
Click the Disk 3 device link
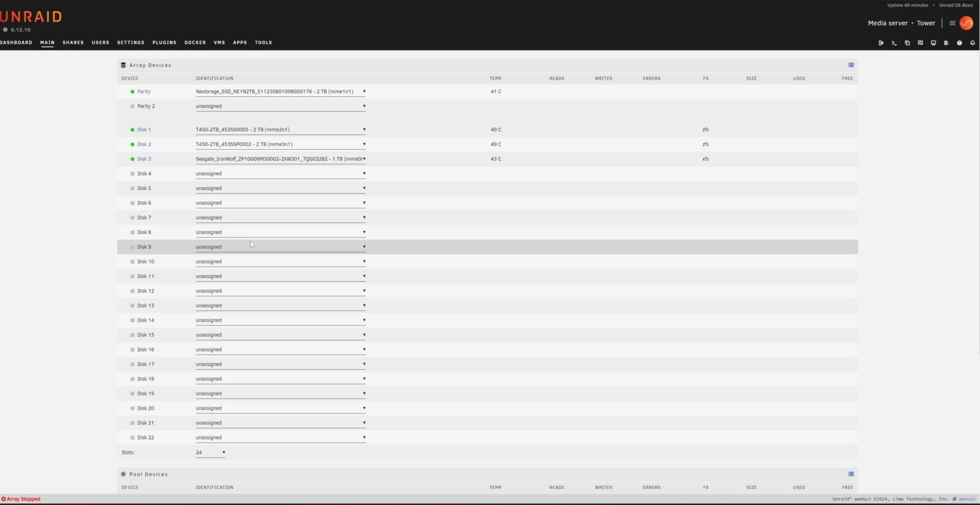(x=144, y=159)
